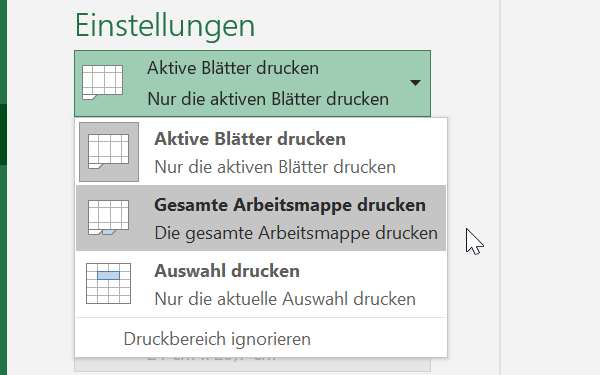The image size is (600, 375).
Task: Click the Aktive Blätter drucken title in green header
Action: coord(233,68)
